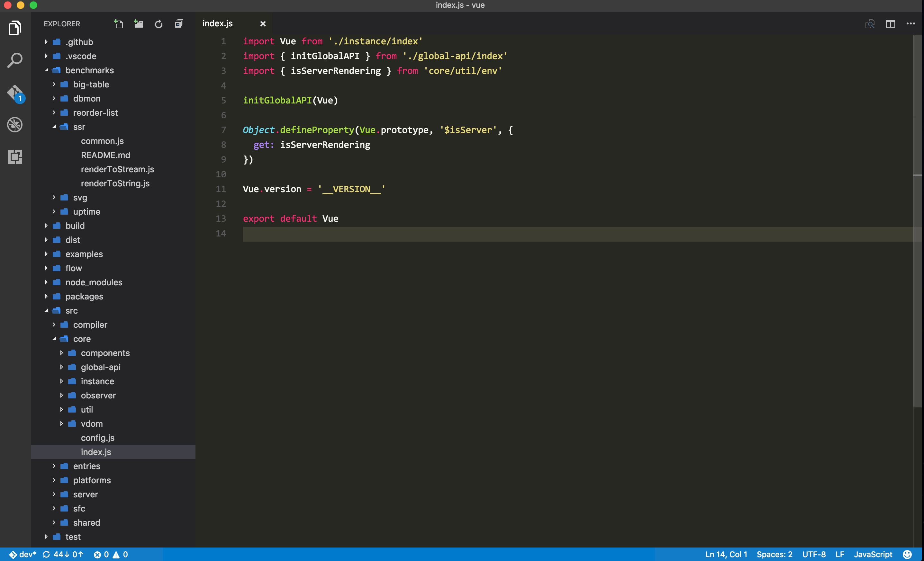
Task: Expand the global-api folder
Action: tap(113, 367)
